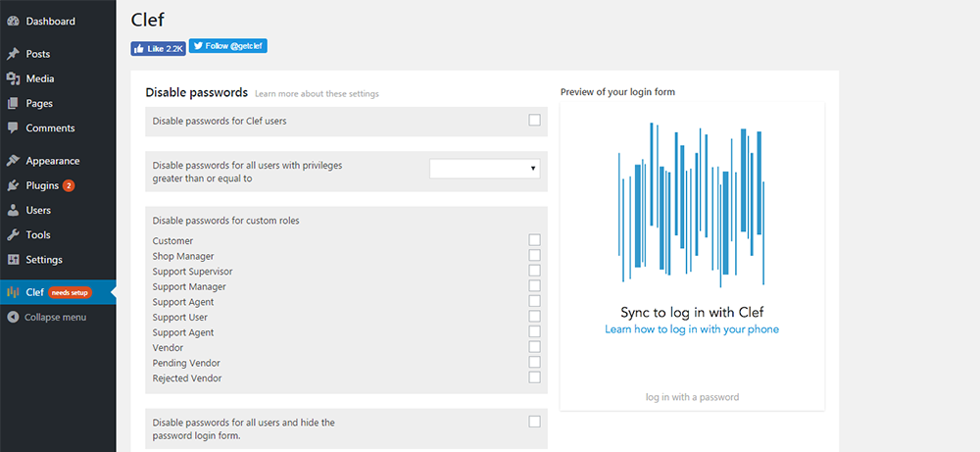Image resolution: width=980 pixels, height=452 pixels.
Task: Toggle disable passwords for all users checkbox
Action: point(534,422)
